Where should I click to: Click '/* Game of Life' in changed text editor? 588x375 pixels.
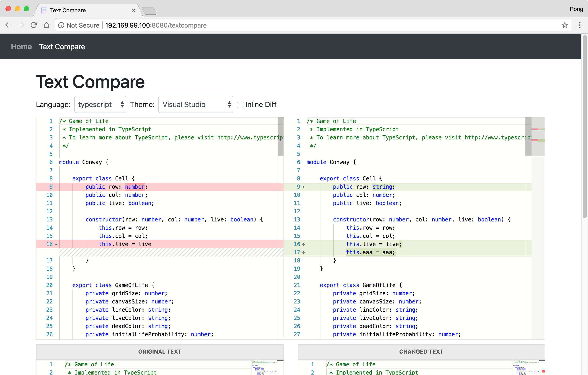(351, 365)
